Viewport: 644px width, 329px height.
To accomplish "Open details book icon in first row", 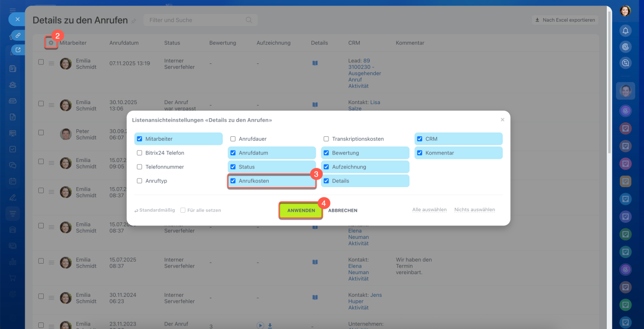I will pyautogui.click(x=315, y=63).
